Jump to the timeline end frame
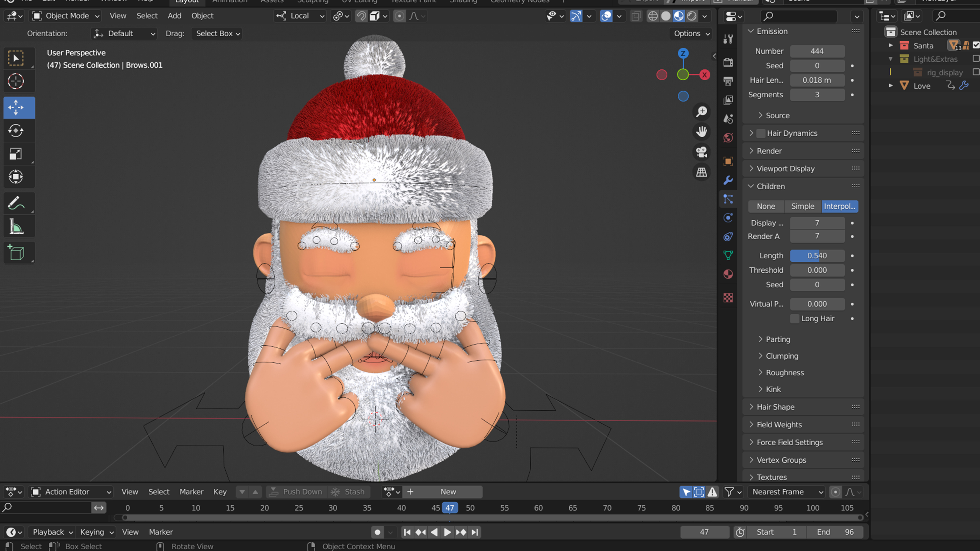This screenshot has width=980, height=551. point(475,532)
